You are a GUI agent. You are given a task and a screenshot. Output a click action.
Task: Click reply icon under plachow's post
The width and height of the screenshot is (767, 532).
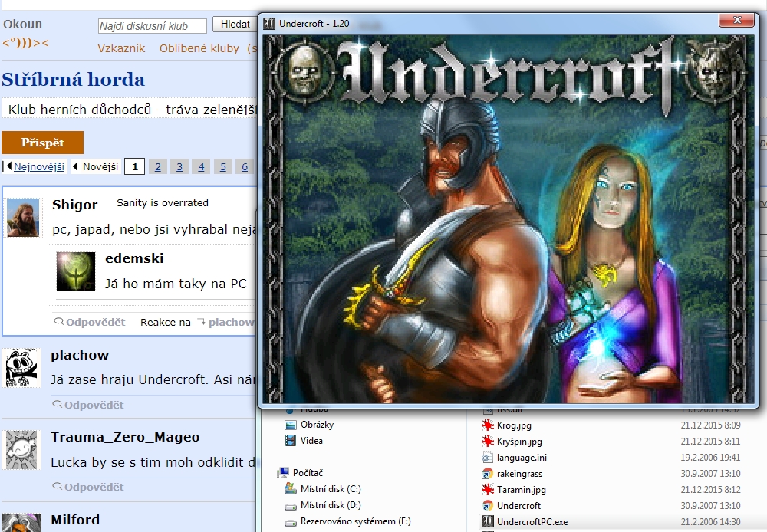pos(58,405)
